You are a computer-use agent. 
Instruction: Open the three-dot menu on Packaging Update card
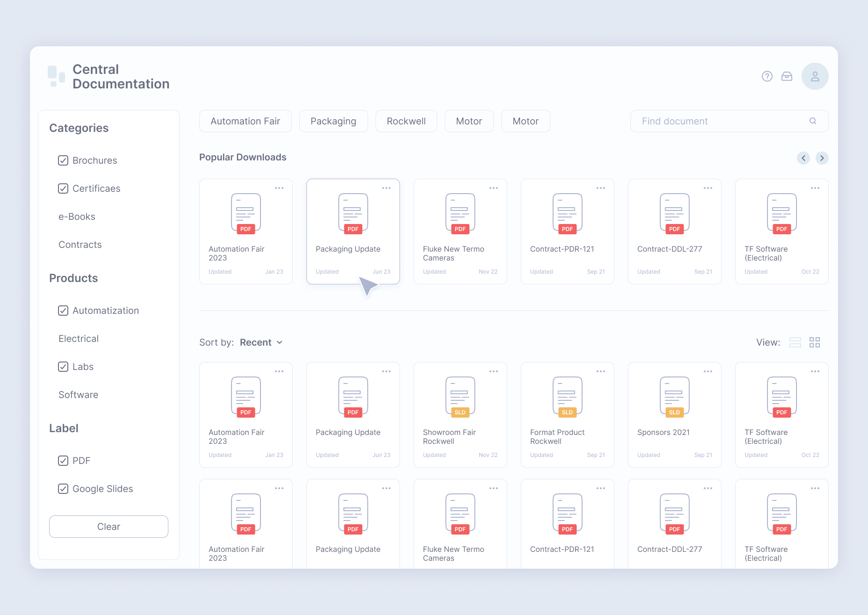[386, 188]
